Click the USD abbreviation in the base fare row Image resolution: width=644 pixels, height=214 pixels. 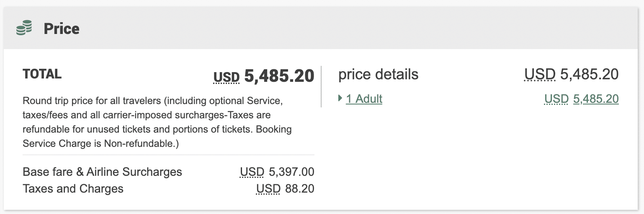[252, 172]
